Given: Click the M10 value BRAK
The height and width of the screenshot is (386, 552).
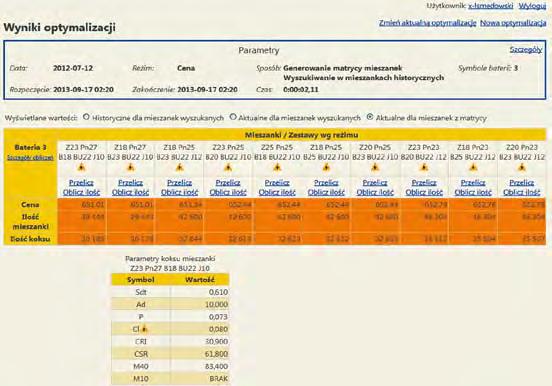Looking at the screenshot, I should (218, 379).
